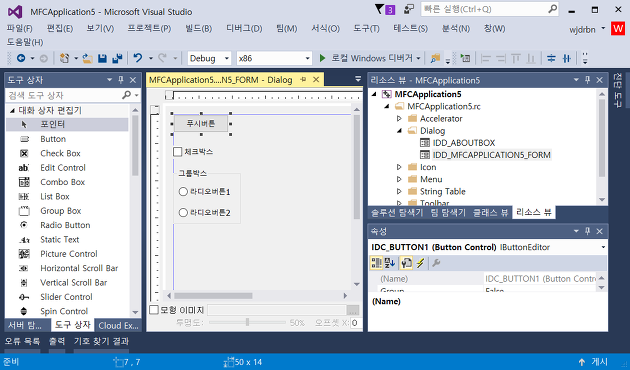Collapse the 대화 상자 편집기 toolbox group

coord(12,110)
